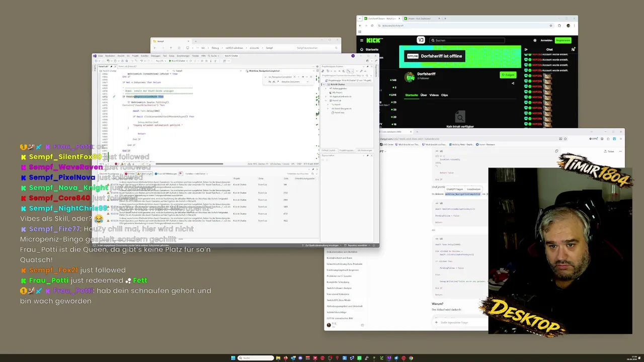Share the Dorfsheriff channel via share icon
Viewport: 644px width, 362px height.
coord(513,83)
